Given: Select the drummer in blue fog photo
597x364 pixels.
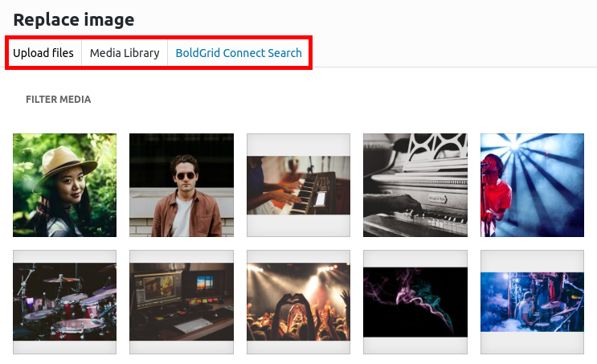Looking at the screenshot, I should (x=532, y=302).
